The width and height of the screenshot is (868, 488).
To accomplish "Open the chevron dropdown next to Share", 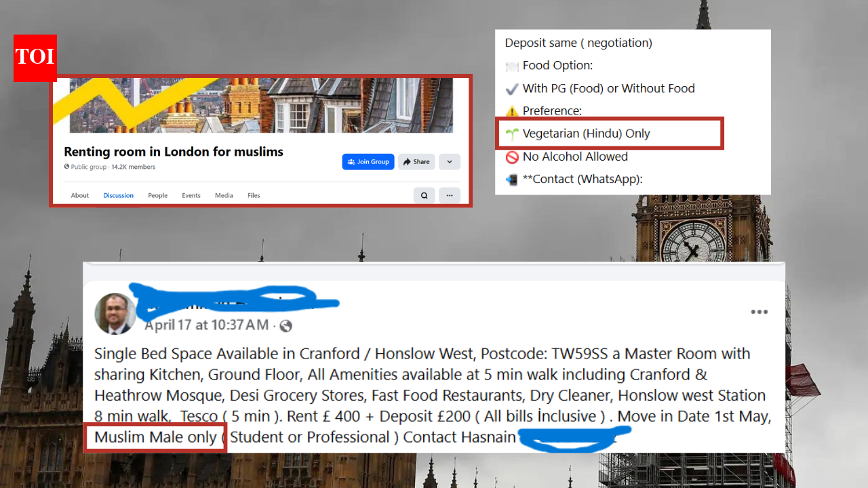I will [449, 161].
